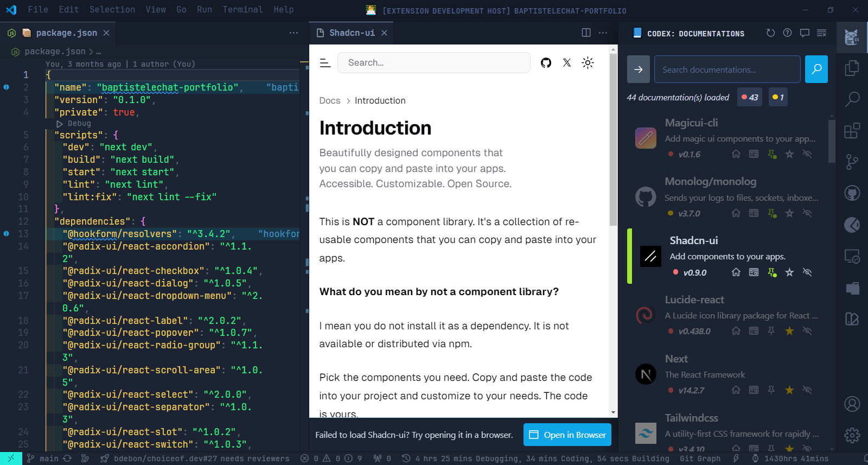Follow the Docs breadcrumb link
The width and height of the screenshot is (868, 465).
point(330,100)
